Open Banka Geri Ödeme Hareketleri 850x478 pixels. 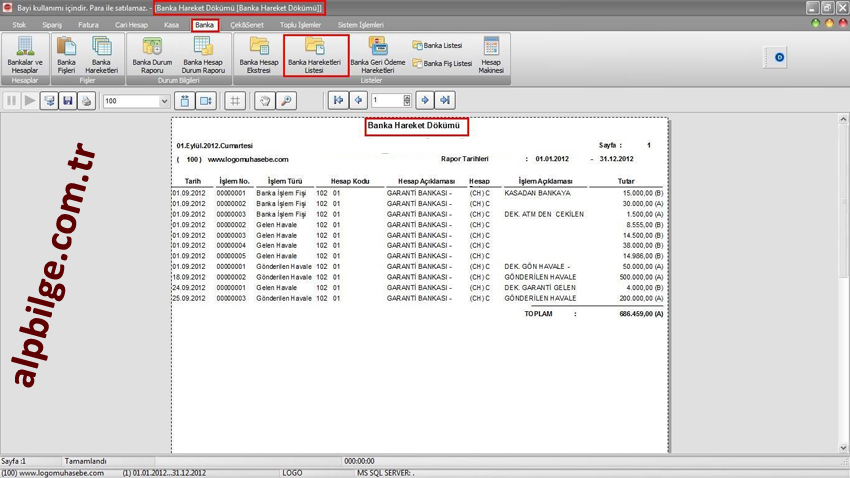[377, 55]
